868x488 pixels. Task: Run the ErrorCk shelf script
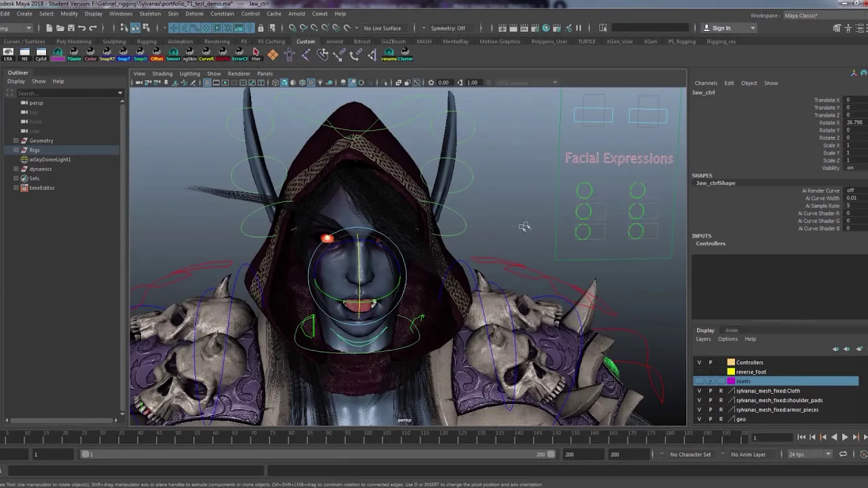pos(239,54)
